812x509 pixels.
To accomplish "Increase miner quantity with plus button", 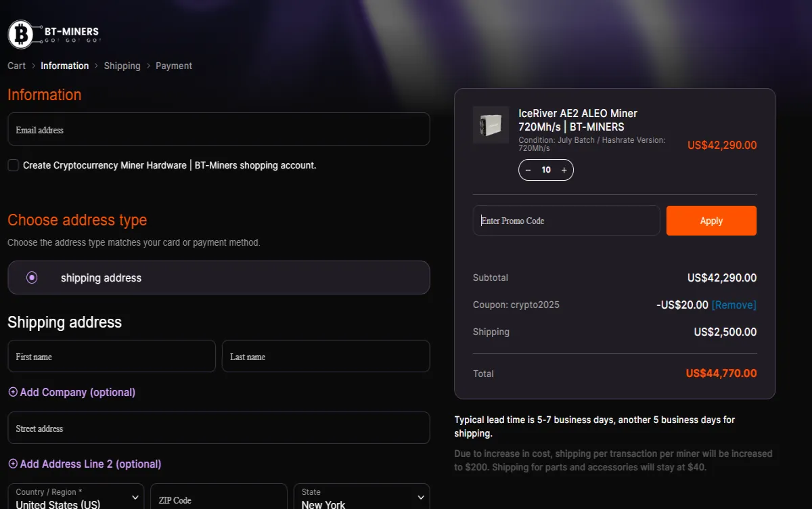I will (x=564, y=170).
